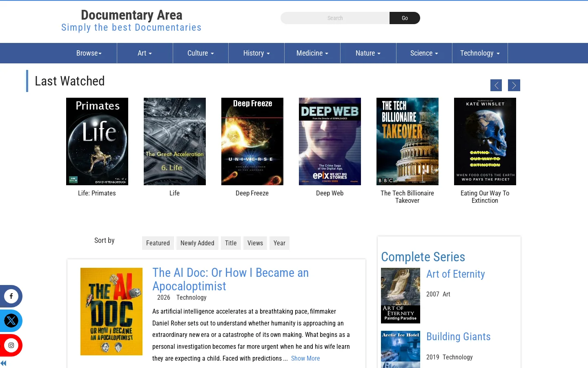The image size is (588, 368).
Task: Open the Art of Eternity cover image
Action: click(x=401, y=296)
